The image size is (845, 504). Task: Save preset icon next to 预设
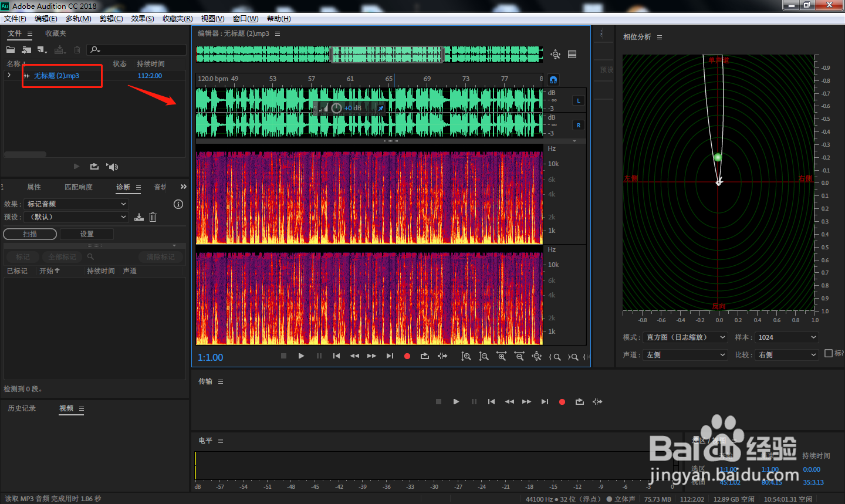point(139,217)
